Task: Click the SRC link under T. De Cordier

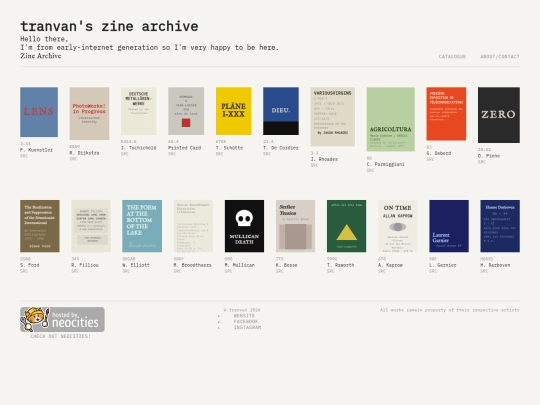Action: tap(267, 154)
